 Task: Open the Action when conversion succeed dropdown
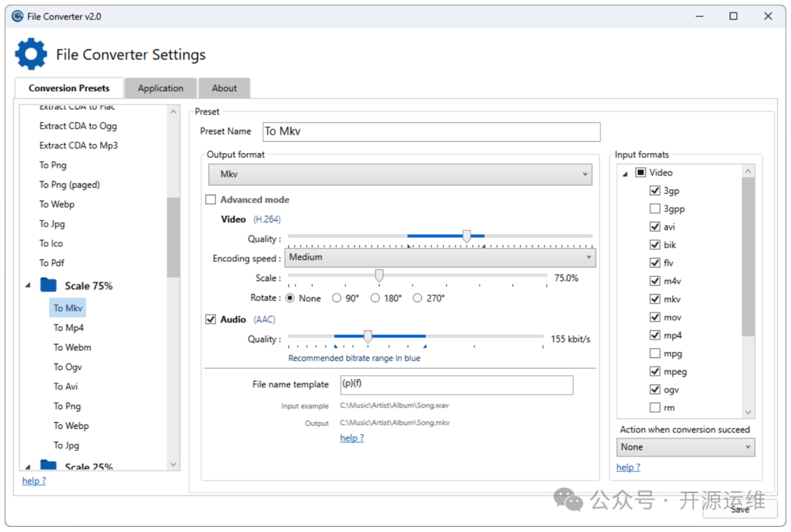pos(686,447)
